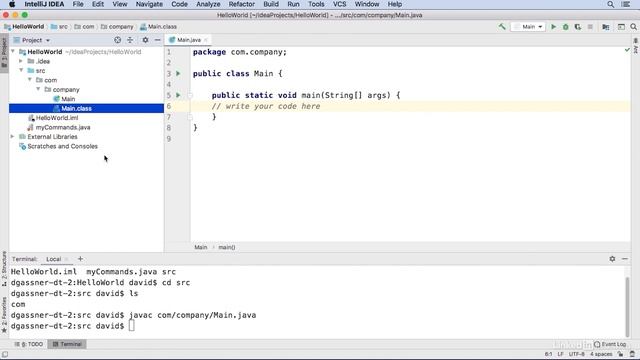The height and width of the screenshot is (360, 640).
Task: Close the Main.java editor tab
Action: (x=206, y=40)
